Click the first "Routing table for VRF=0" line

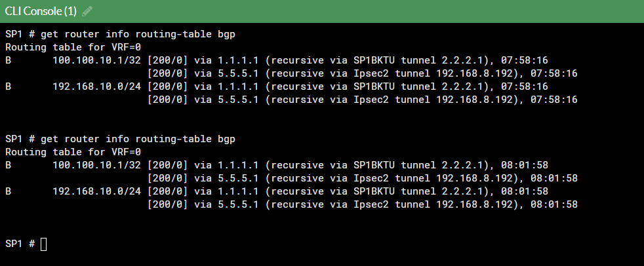tap(73, 47)
